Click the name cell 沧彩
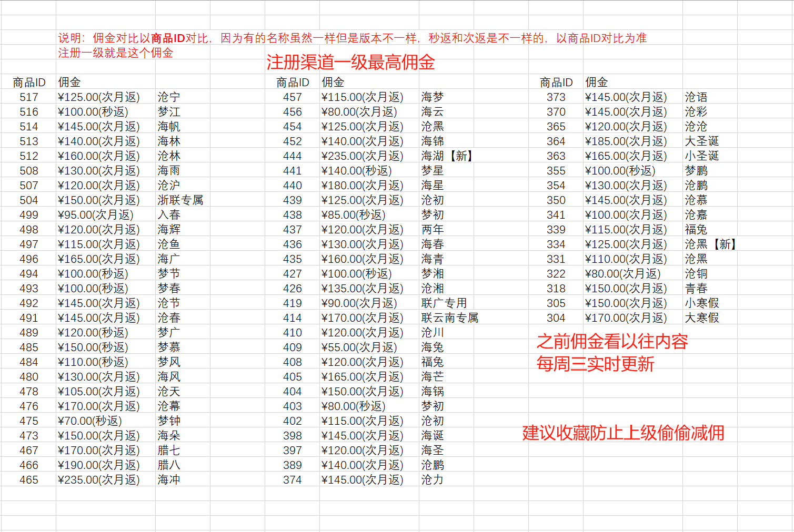Viewport: 794px width, 532px height. [710, 112]
